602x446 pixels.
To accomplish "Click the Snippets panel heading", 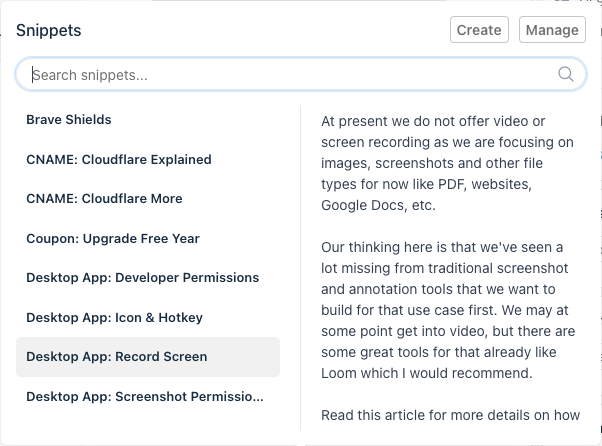I will (x=49, y=30).
